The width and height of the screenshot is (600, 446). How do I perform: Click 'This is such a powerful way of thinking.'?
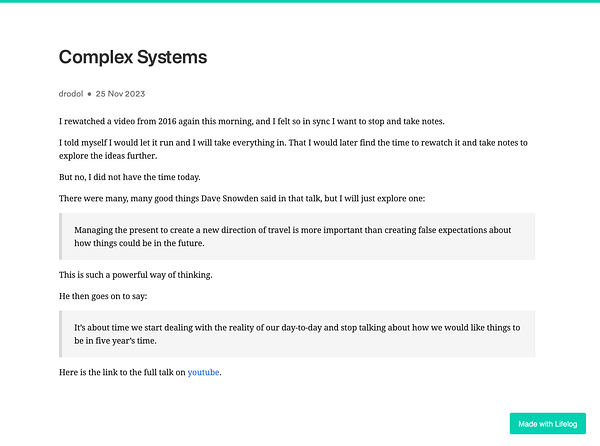(x=135, y=275)
